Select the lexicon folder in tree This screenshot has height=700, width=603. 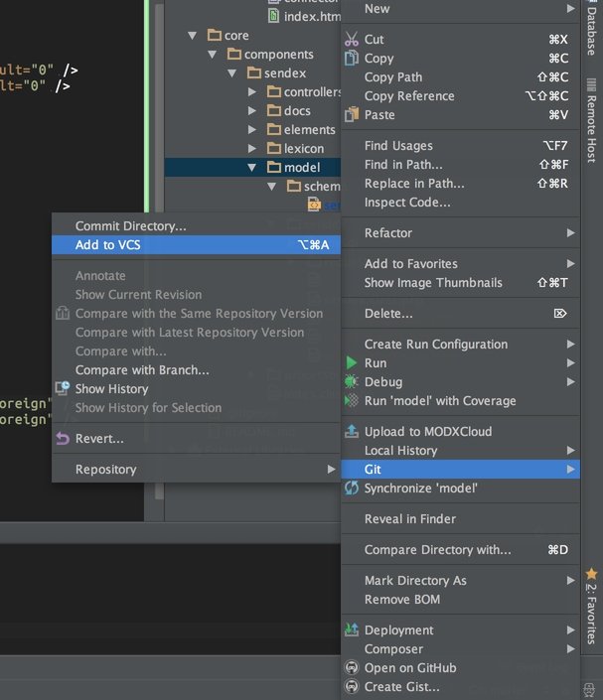click(x=303, y=149)
